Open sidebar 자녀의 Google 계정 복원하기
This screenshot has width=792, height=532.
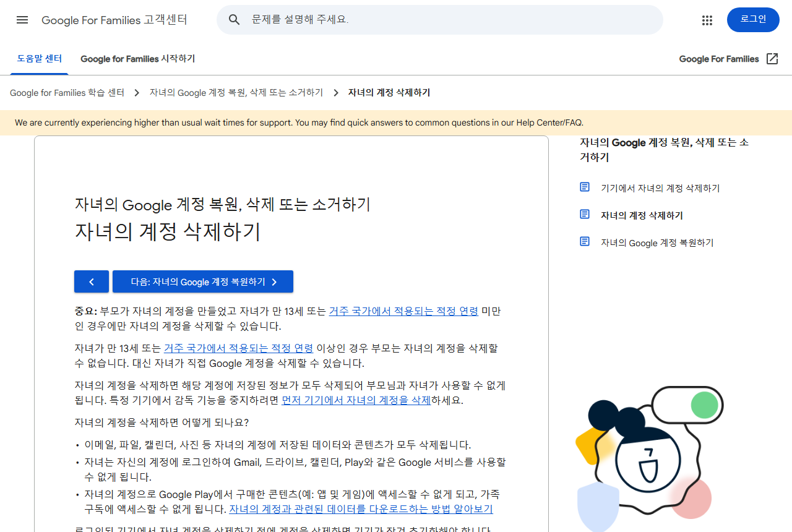[657, 242]
